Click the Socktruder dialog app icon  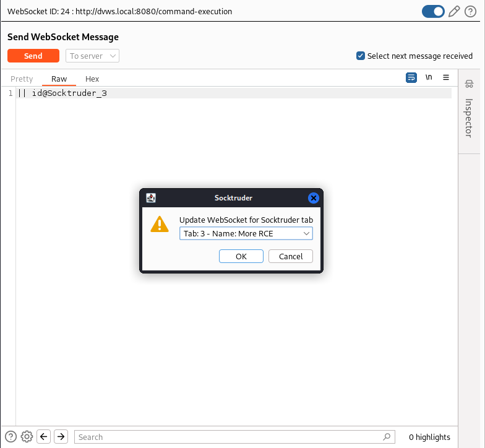click(151, 198)
